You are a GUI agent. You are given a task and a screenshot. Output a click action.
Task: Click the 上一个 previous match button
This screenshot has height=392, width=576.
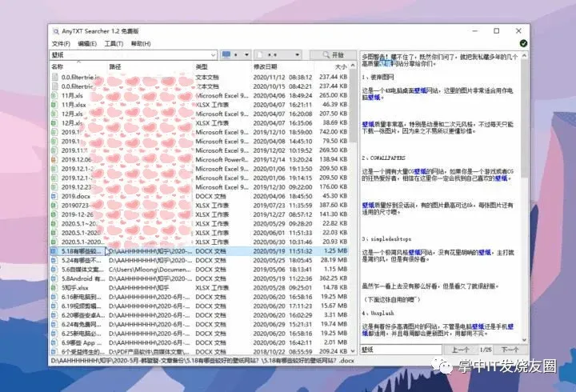[460, 350]
